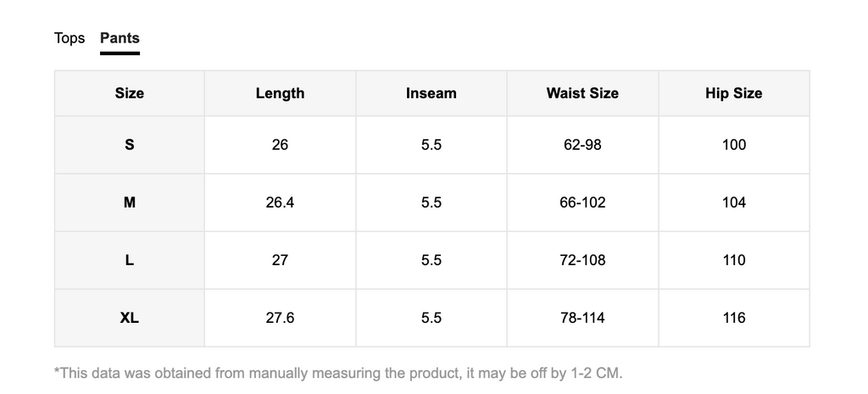Click the 100 hip size cell
Image resolution: width=868 pixels, height=394 pixels.
pyautogui.click(x=734, y=145)
